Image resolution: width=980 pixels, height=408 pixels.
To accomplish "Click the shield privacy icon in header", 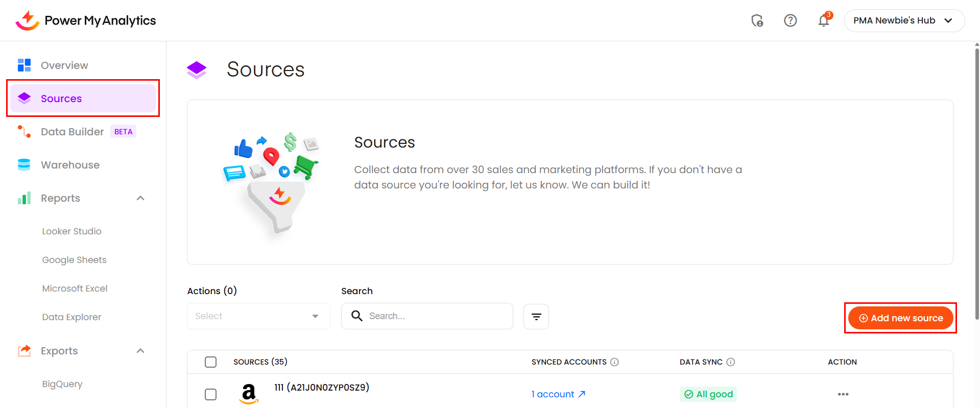I will click(757, 20).
